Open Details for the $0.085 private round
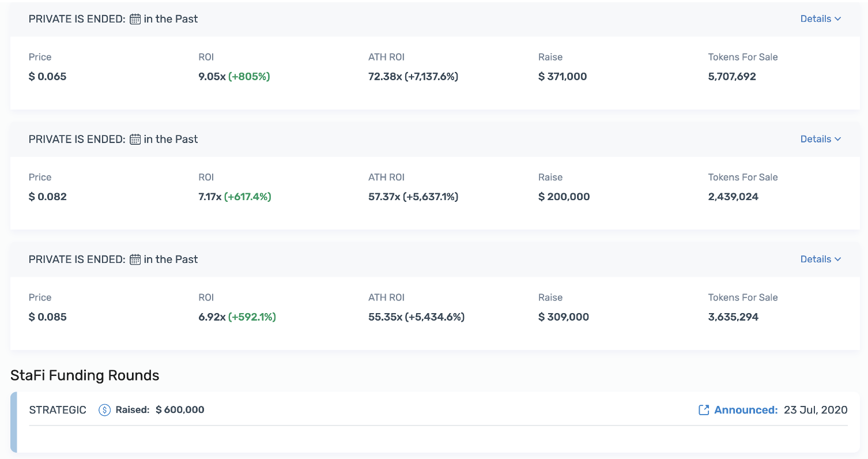The width and height of the screenshot is (868, 459). tap(820, 259)
